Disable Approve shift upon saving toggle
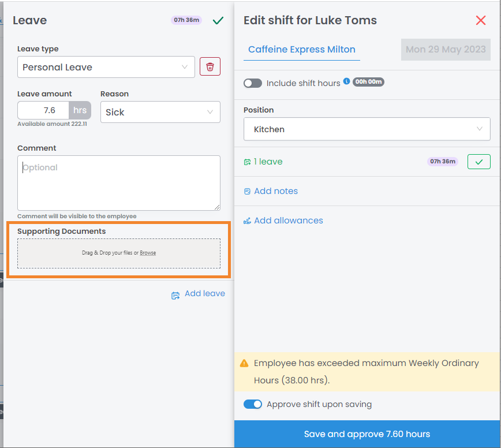Screen dimensions: 501x448 253,404
